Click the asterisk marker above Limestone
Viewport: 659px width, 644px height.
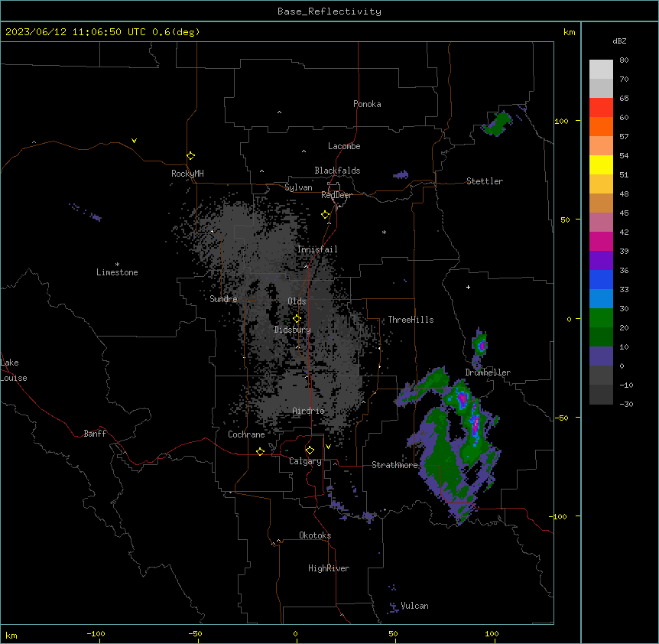click(117, 265)
